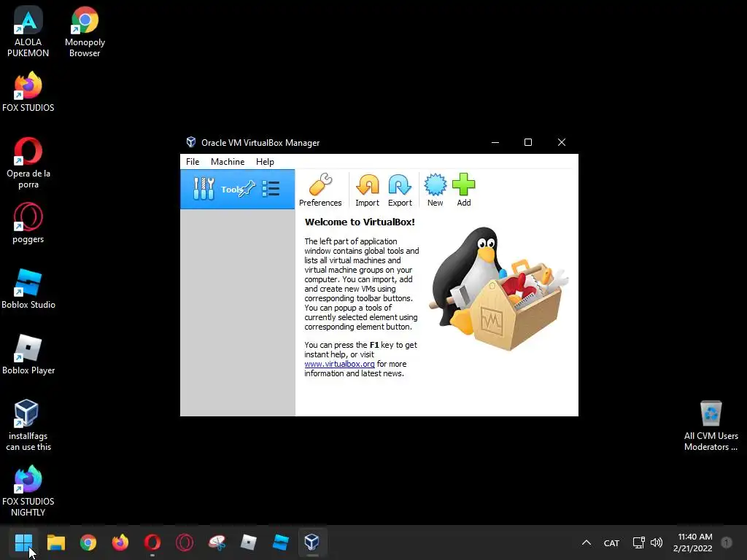
Task: Click the red Opera taskbar icon
Action: click(x=152, y=542)
